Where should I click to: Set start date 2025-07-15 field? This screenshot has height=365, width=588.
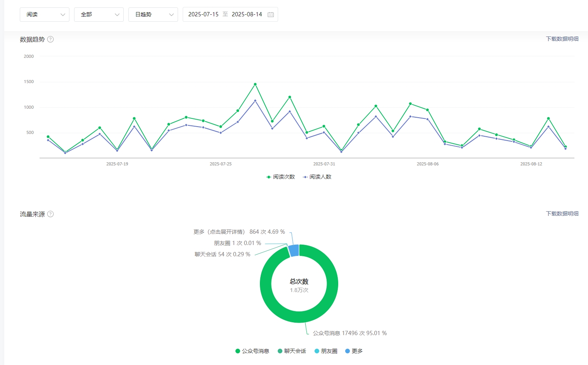(203, 14)
